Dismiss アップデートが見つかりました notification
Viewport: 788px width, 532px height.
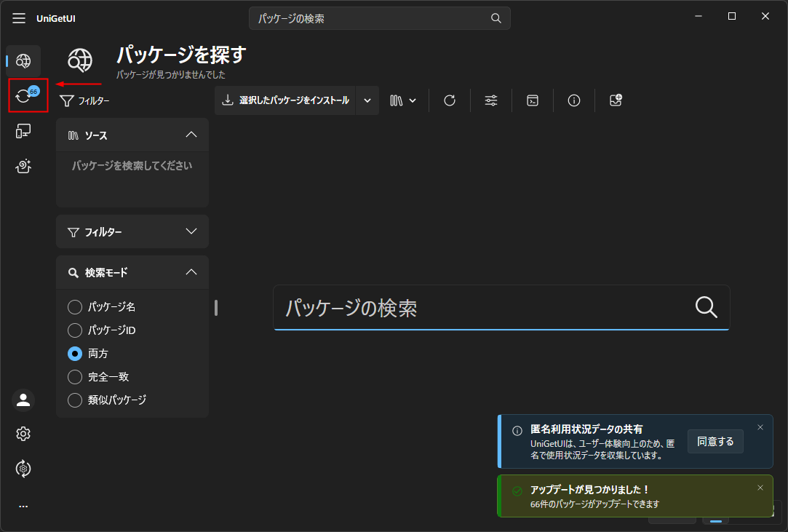pyautogui.click(x=760, y=488)
